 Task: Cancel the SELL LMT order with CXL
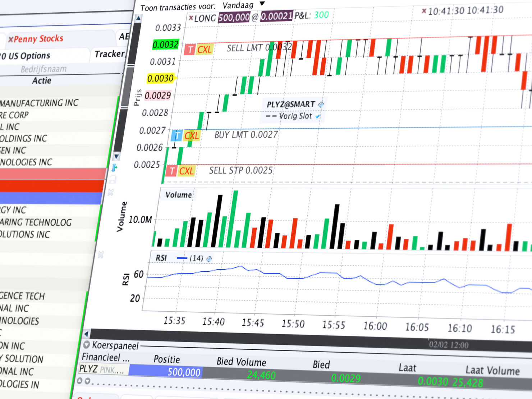click(x=204, y=50)
